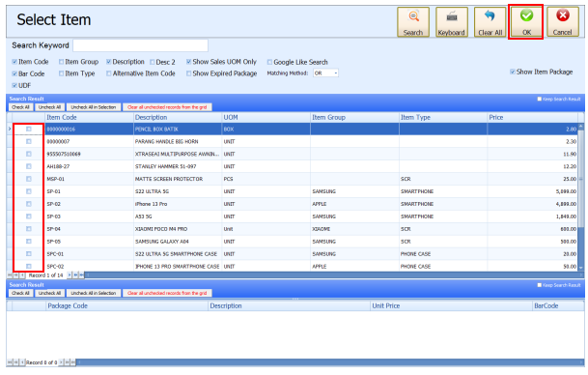Toggle the UDF checkbox
Viewport: 588px width, 375px height.
[14, 86]
